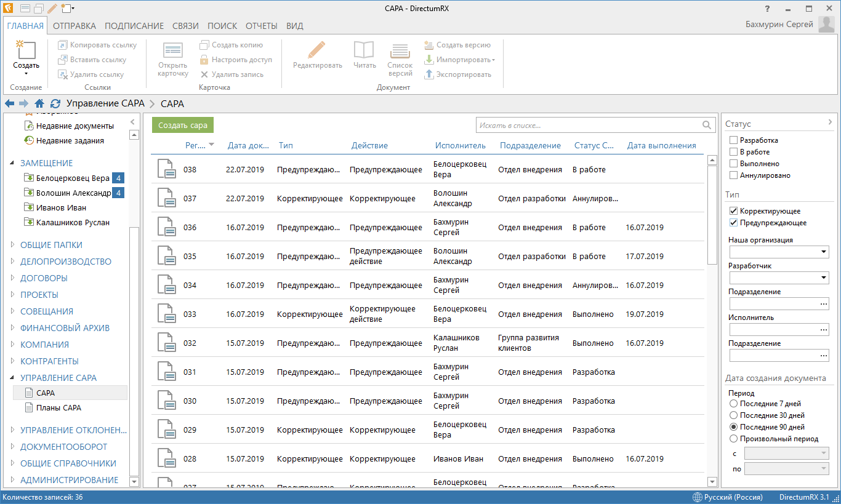Sort by Дата выполнения column header
This screenshot has height=504, width=841.
[x=662, y=146]
